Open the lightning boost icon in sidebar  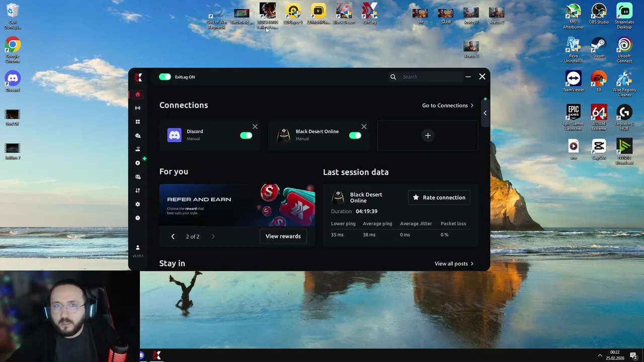pos(137,163)
